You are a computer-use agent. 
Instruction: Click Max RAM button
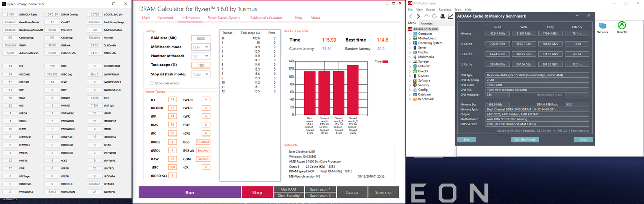[x=288, y=189]
